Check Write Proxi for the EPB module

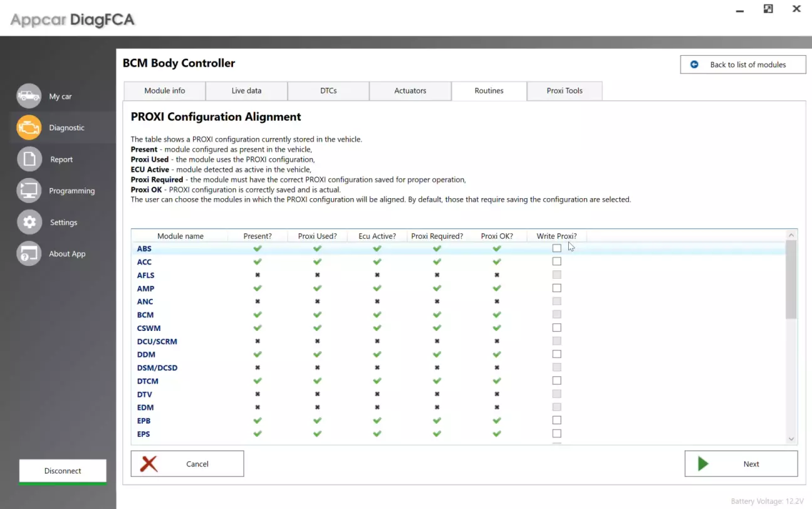click(556, 421)
